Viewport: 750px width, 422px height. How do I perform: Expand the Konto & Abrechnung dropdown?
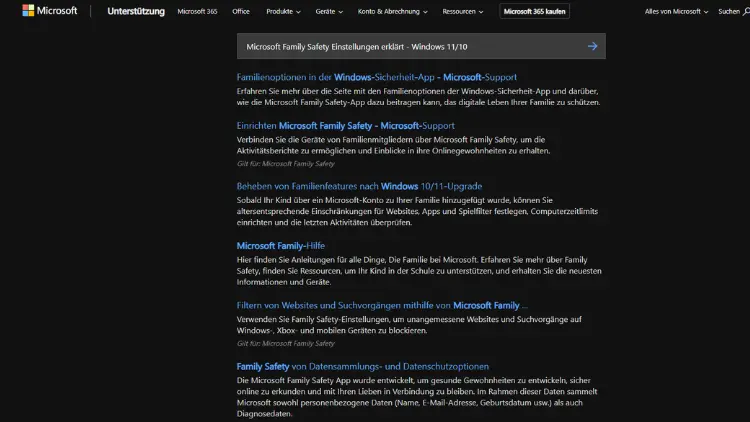tap(392, 11)
